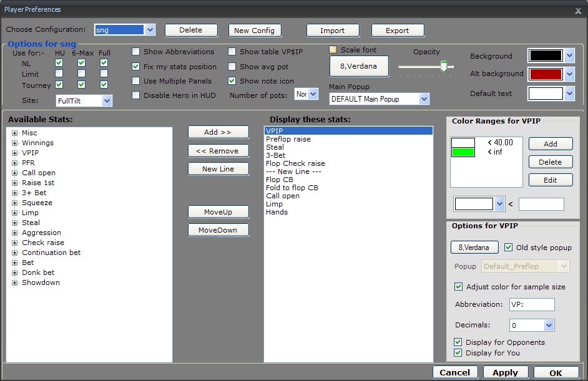The height and width of the screenshot is (381, 588).
Task: Open the Choose Configuration dropdown
Action: click(x=150, y=30)
